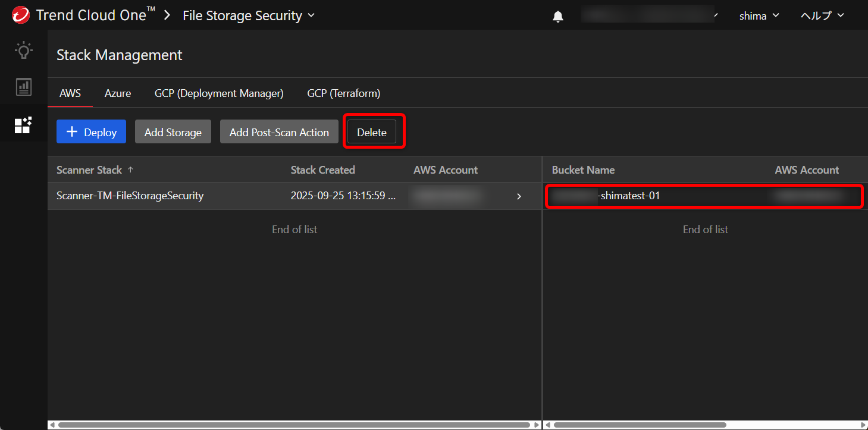Click the Add Post-Scan Action button

point(279,132)
